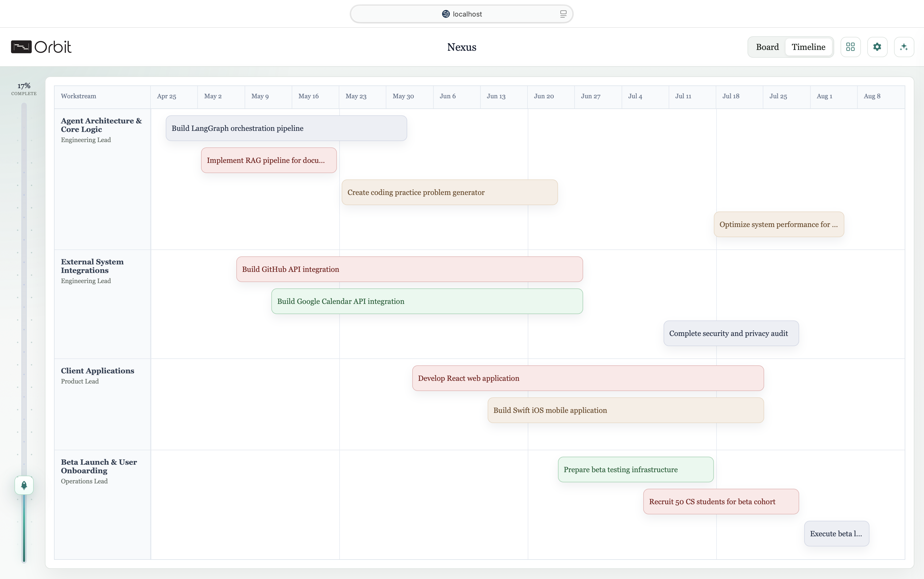The image size is (924, 579).
Task: Click the Nexus project title
Action: click(461, 47)
